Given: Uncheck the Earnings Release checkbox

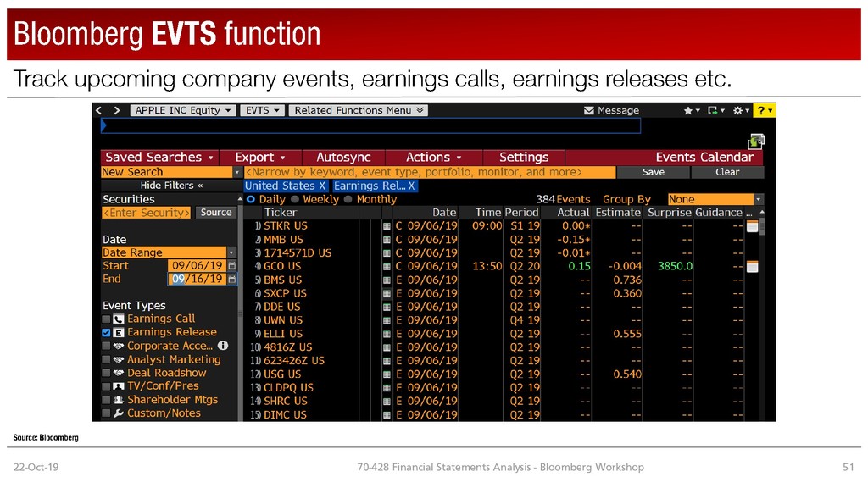Looking at the screenshot, I should [106, 332].
